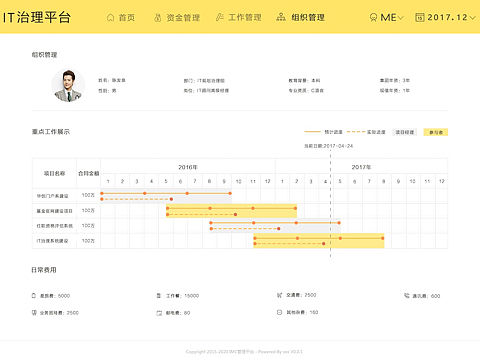Click the dashed orange actual-progress legend line
480x360 pixels.
pos(356,132)
